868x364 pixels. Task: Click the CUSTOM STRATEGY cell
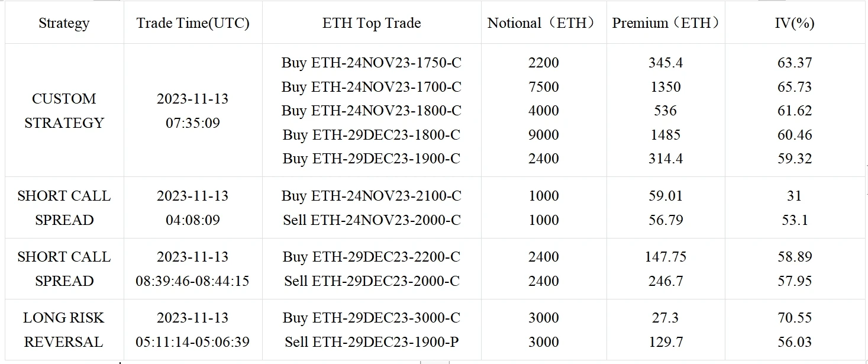[64, 111]
